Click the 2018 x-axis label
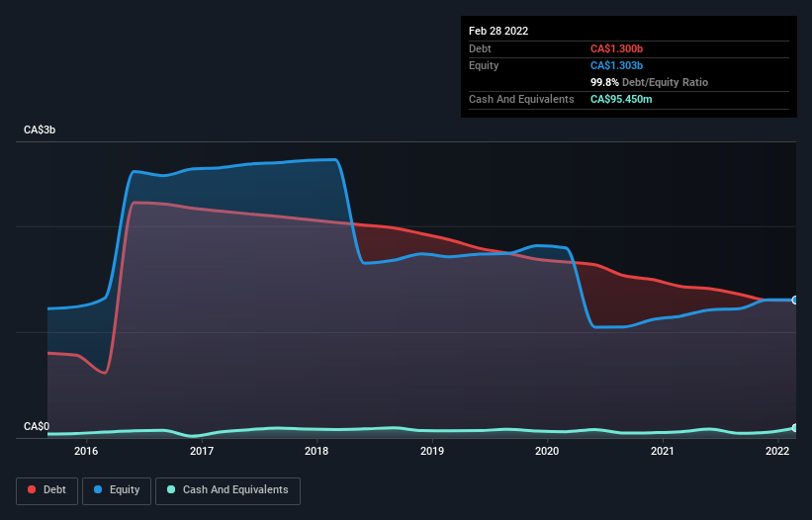Image resolution: width=812 pixels, height=520 pixels. point(316,451)
